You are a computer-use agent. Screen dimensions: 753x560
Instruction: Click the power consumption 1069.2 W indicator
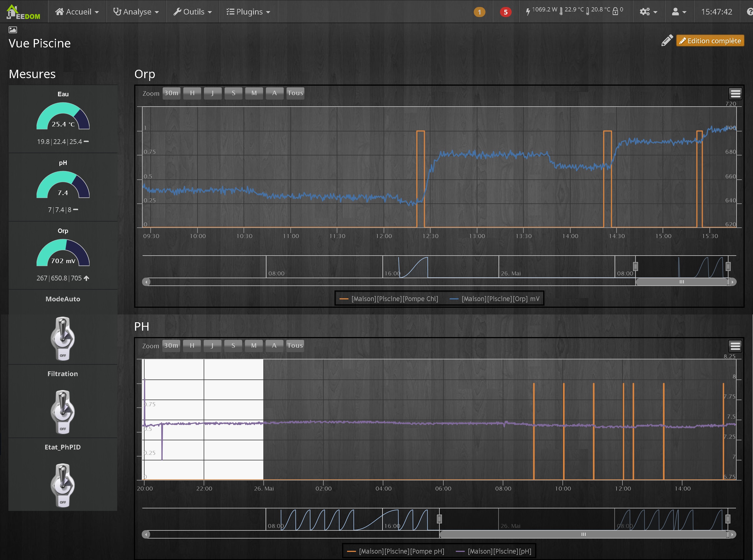click(541, 11)
